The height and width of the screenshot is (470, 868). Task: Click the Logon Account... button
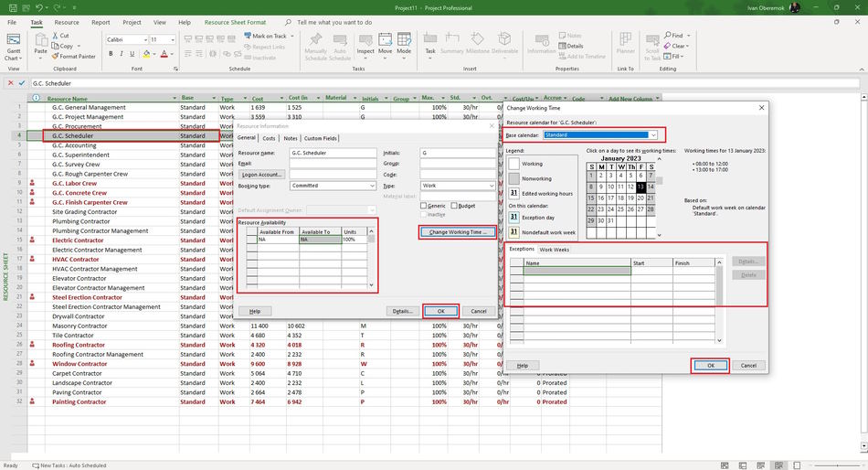coord(262,175)
